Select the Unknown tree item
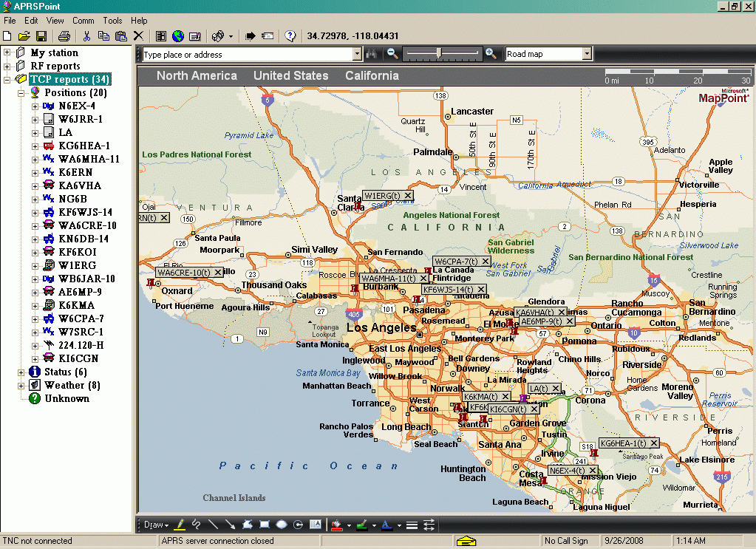The width and height of the screenshot is (756, 549). tap(67, 398)
